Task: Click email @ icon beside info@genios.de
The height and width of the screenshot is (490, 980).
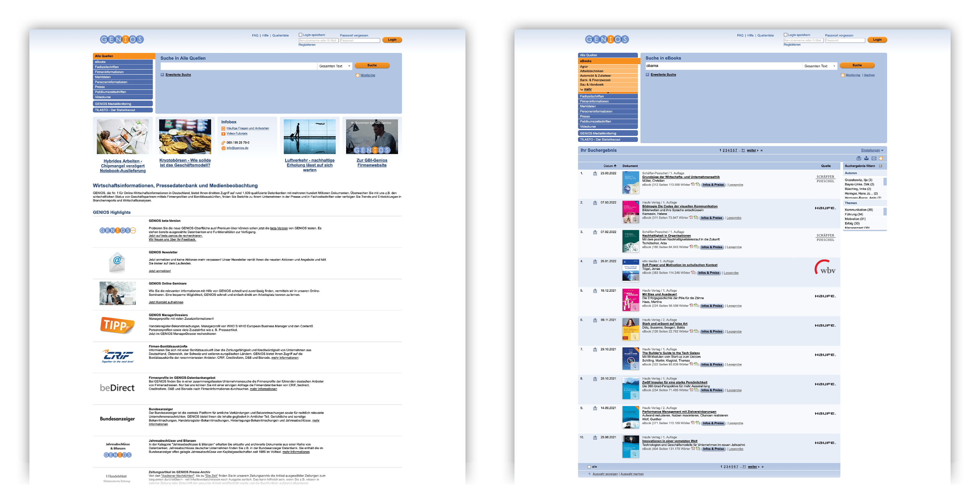Action: tap(223, 148)
